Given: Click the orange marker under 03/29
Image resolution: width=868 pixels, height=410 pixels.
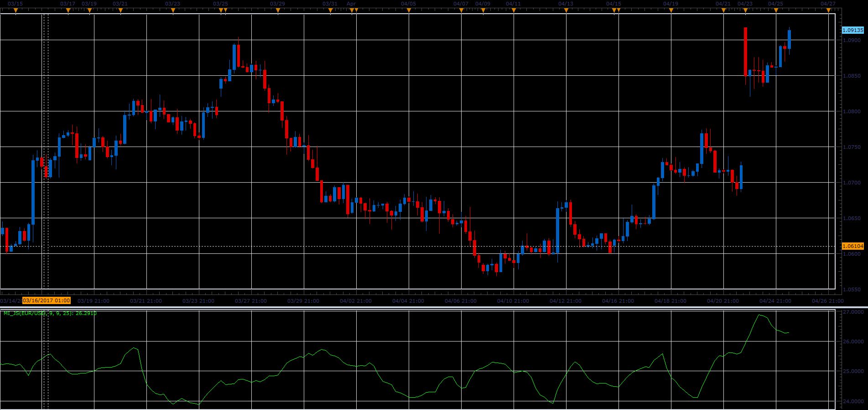Looking at the screenshot, I should click(x=278, y=11).
